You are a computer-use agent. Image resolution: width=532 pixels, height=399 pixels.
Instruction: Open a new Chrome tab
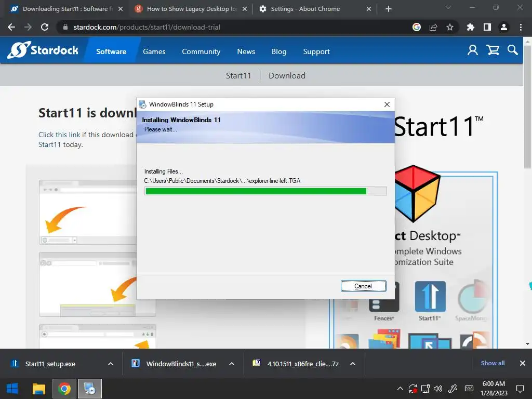coord(389,9)
